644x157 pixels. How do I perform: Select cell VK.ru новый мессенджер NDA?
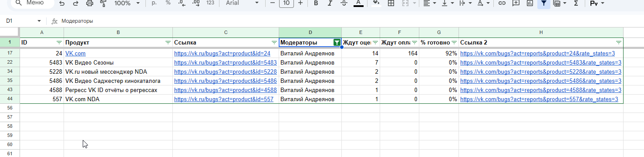pos(118,72)
